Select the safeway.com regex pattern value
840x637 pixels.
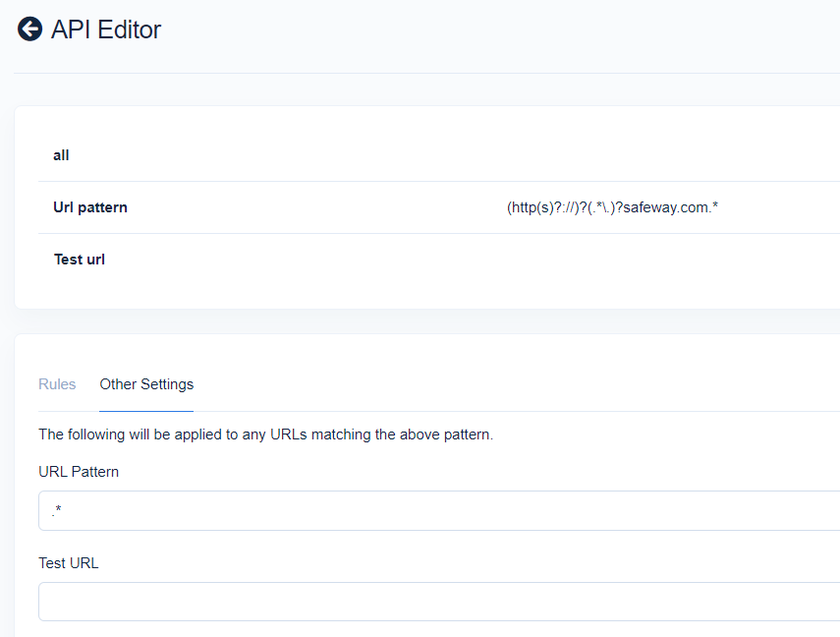(612, 207)
